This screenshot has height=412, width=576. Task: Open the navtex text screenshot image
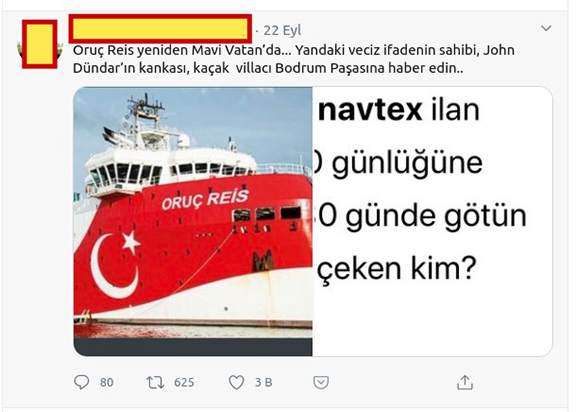(432, 221)
